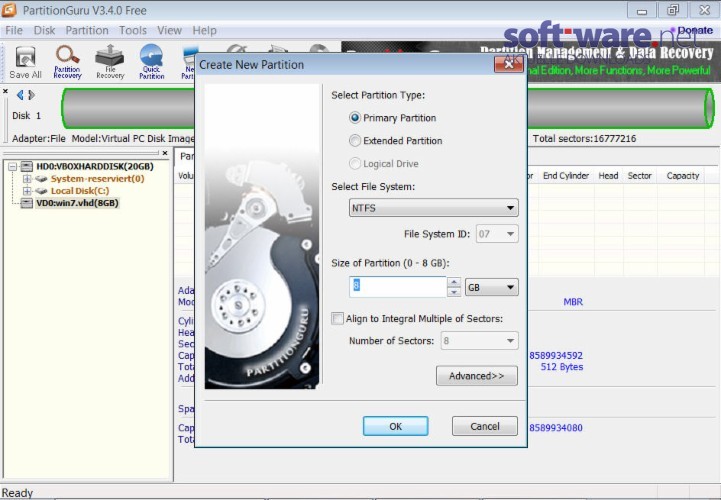Open the File System ID dropdown
The width and height of the screenshot is (721, 500).
tap(497, 234)
